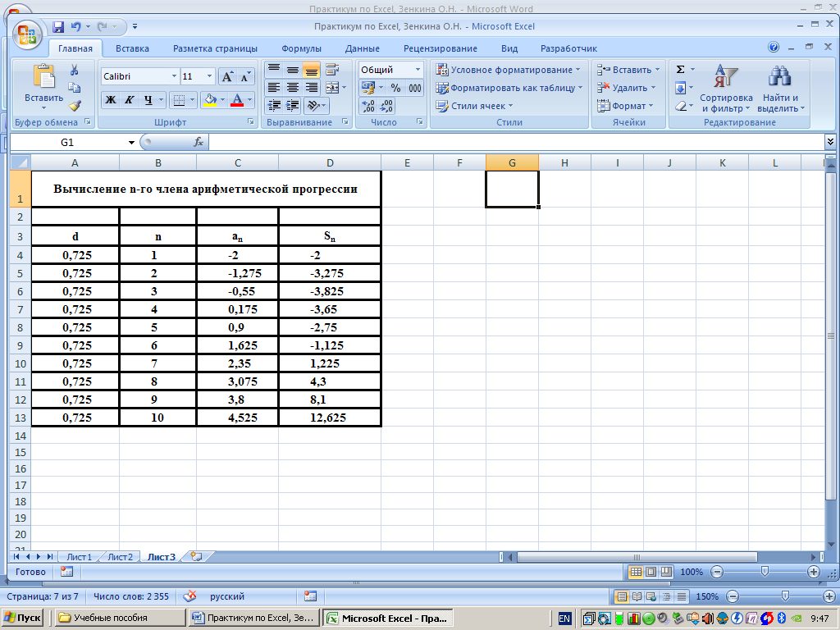Image resolution: width=840 pixels, height=630 pixels.
Task: Click in the formula bar field
Action: (x=517, y=143)
